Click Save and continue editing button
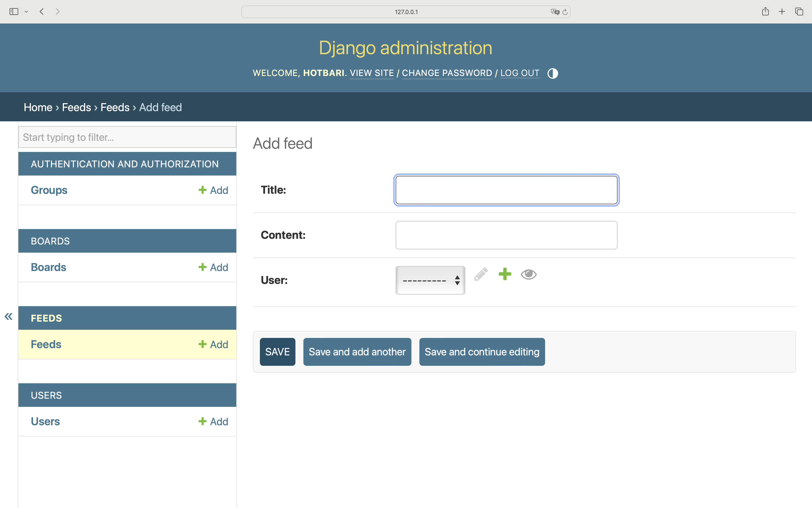The height and width of the screenshot is (508, 812). coord(482,352)
